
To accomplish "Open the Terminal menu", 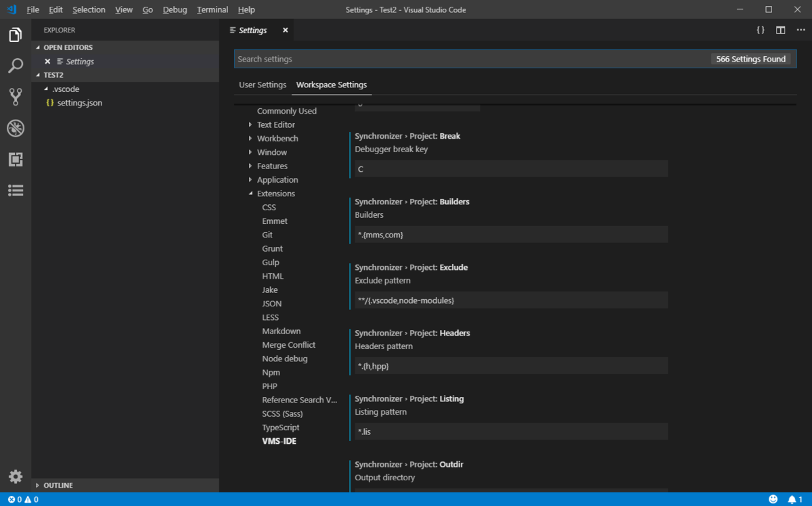I will pyautogui.click(x=212, y=10).
